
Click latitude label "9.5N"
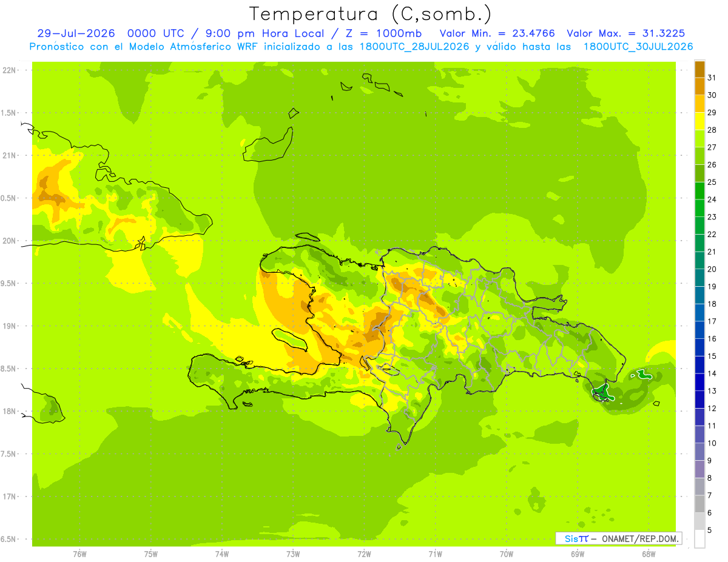click(9, 283)
